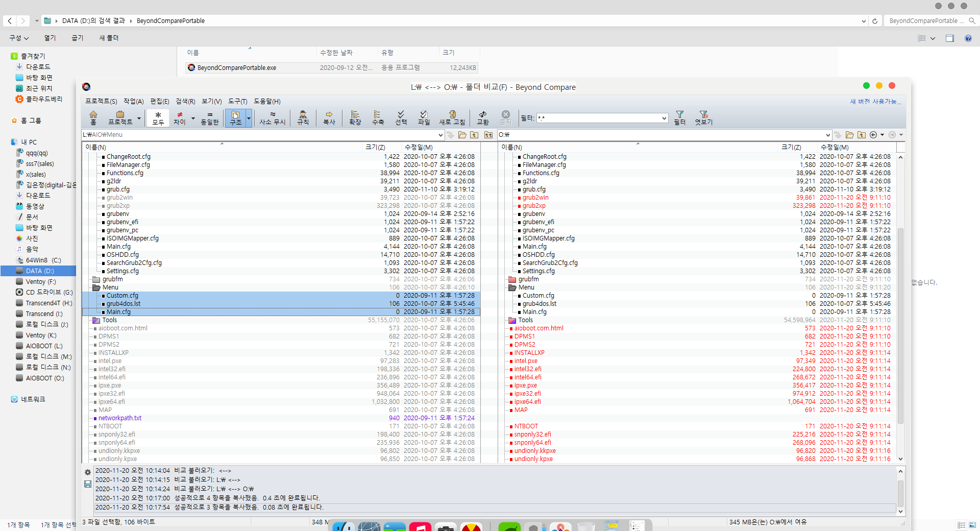Go back in the Explorer window
Image resolution: width=980 pixels, height=531 pixels.
click(x=10, y=21)
